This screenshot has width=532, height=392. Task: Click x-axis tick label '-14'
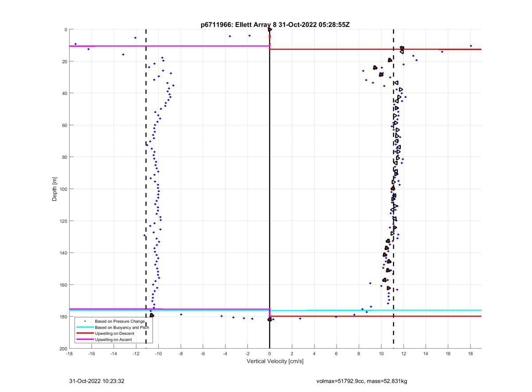coord(113,354)
